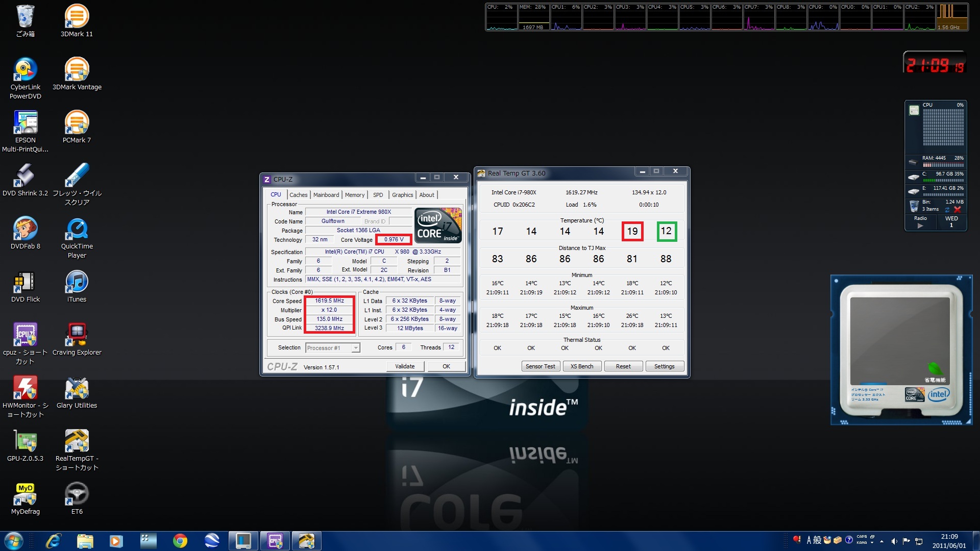Switch to the Real Temp taskbar button
Screen dimensions: 980x551
click(x=307, y=541)
